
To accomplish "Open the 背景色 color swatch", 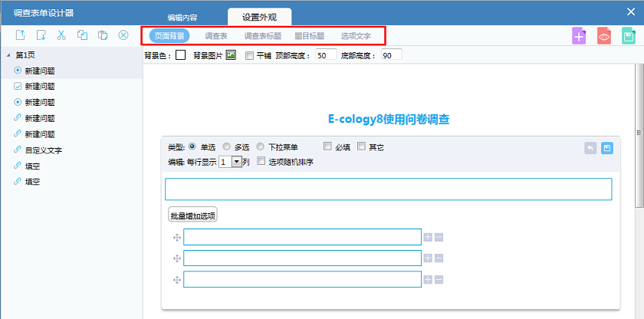I will (x=181, y=55).
